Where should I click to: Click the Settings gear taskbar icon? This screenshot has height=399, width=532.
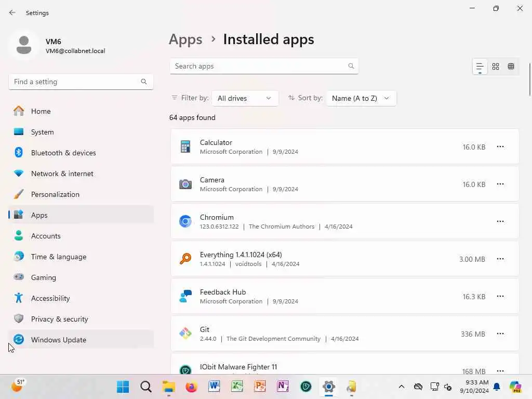(328, 387)
